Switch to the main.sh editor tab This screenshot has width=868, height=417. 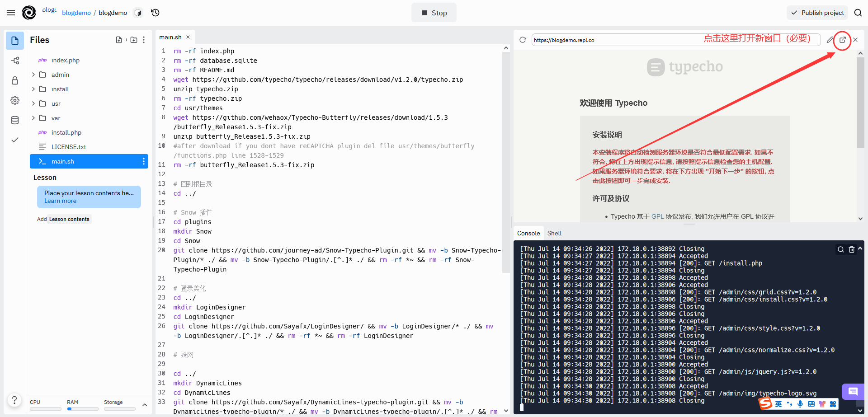(170, 37)
